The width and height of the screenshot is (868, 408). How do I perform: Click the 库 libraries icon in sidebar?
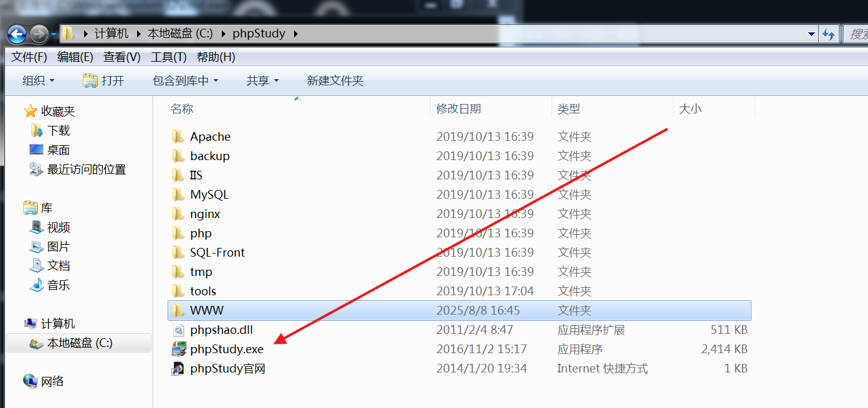30,208
